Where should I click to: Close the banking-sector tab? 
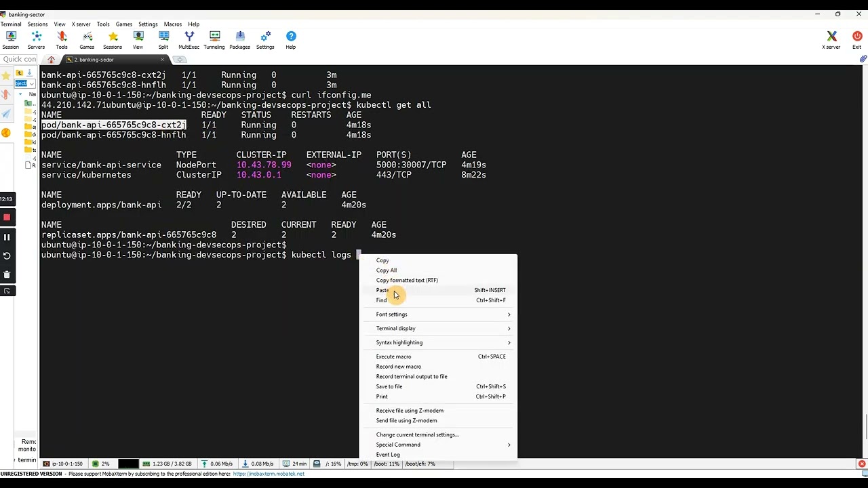(x=162, y=60)
